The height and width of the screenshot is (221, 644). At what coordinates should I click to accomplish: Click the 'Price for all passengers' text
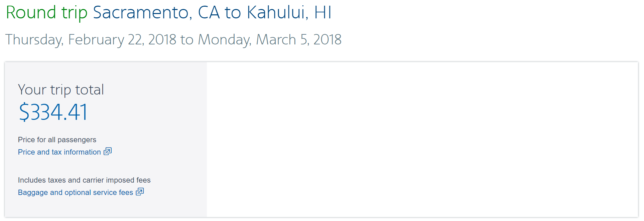(57, 140)
